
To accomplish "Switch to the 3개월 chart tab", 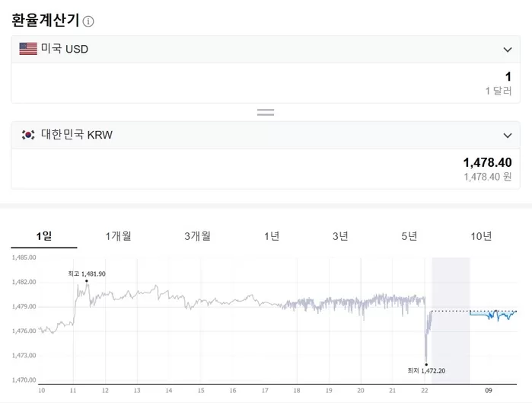I will pos(197,236).
